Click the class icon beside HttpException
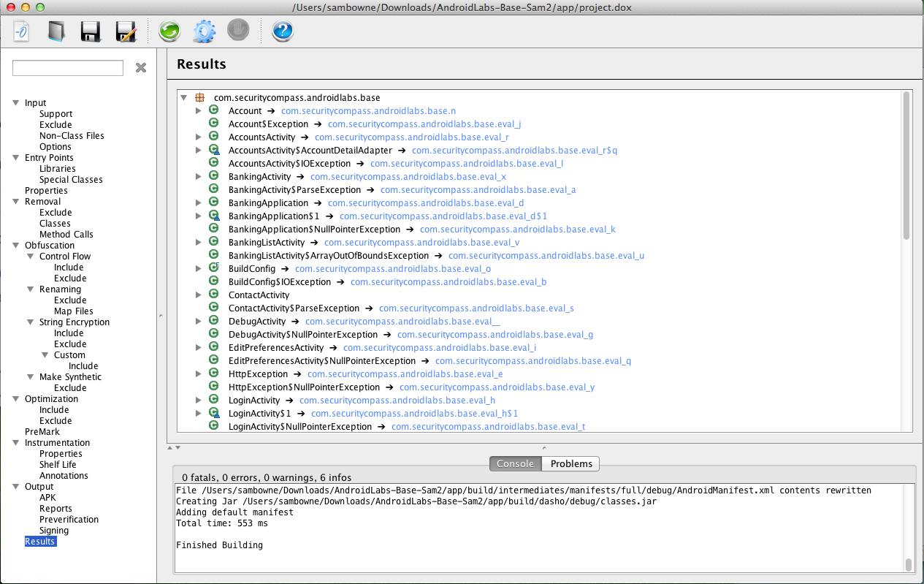Screen dimensions: 924x584 (x=214, y=373)
